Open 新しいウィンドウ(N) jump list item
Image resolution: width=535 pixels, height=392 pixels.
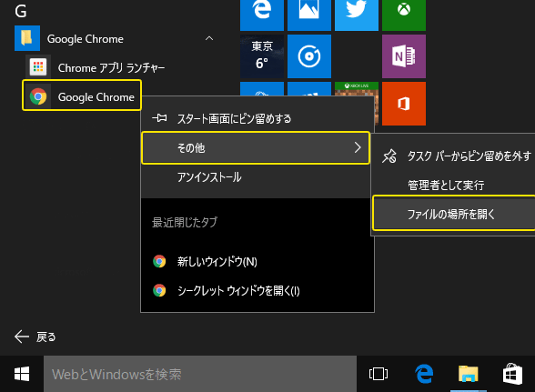[257, 262]
